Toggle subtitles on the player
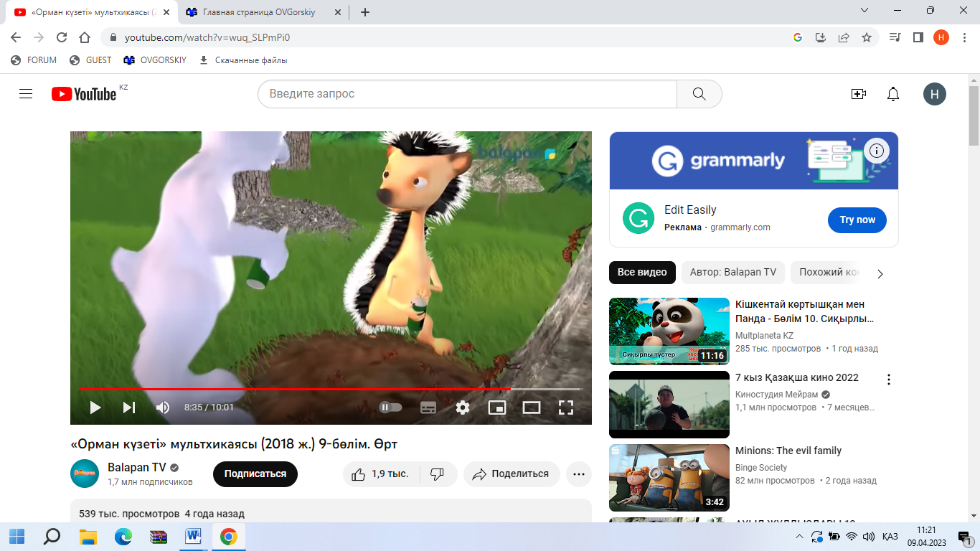The height and width of the screenshot is (551, 980). click(428, 408)
